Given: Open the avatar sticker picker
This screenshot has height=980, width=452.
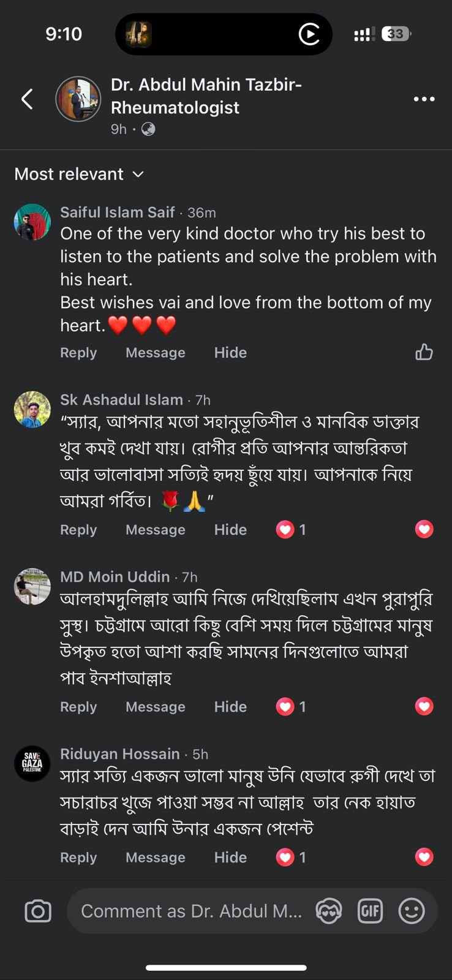Looking at the screenshot, I should [329, 911].
